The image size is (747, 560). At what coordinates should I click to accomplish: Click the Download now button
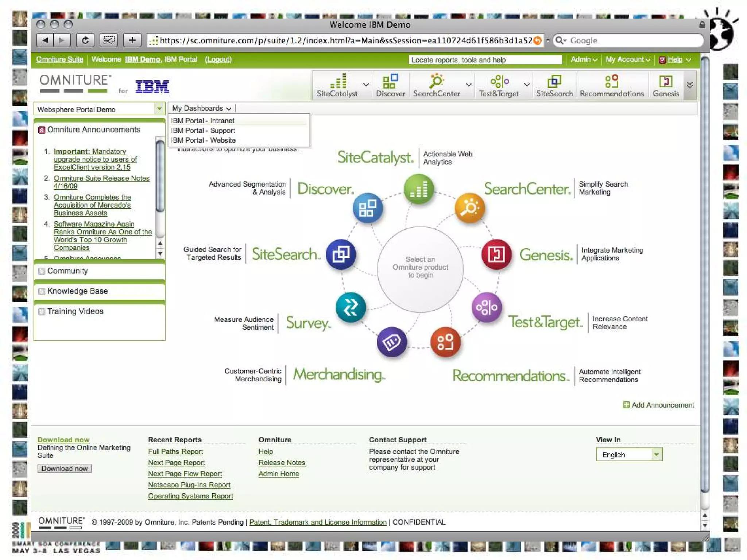tap(65, 468)
